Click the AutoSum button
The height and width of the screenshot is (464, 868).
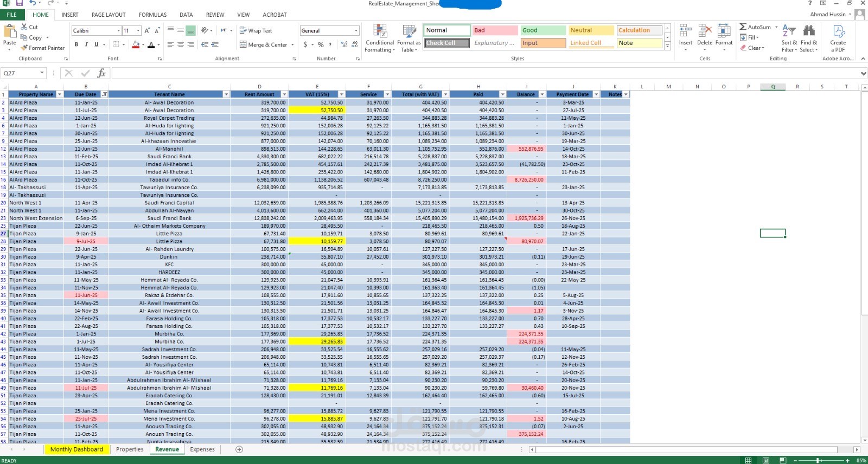coord(755,27)
